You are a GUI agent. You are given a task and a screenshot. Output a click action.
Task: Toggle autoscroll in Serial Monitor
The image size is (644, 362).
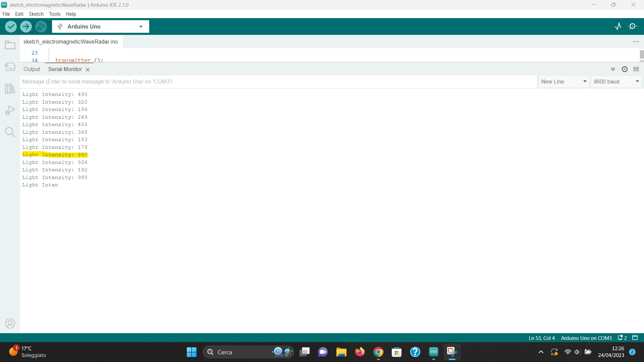click(x=613, y=69)
